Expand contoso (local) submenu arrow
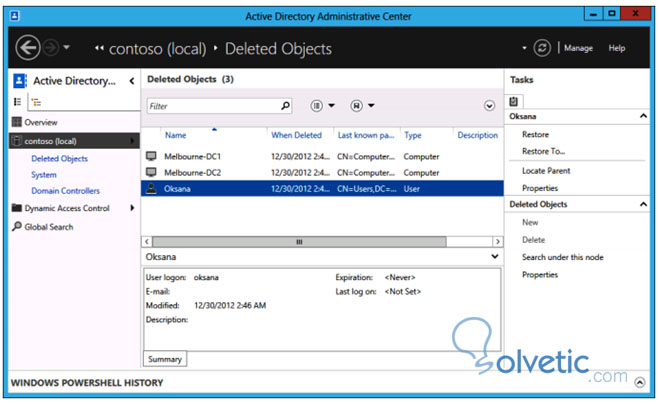Viewport: 659px width, 404px height. [133, 141]
